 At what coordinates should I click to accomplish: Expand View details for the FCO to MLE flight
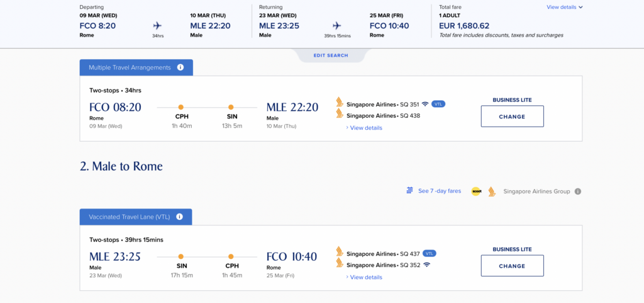pos(365,128)
